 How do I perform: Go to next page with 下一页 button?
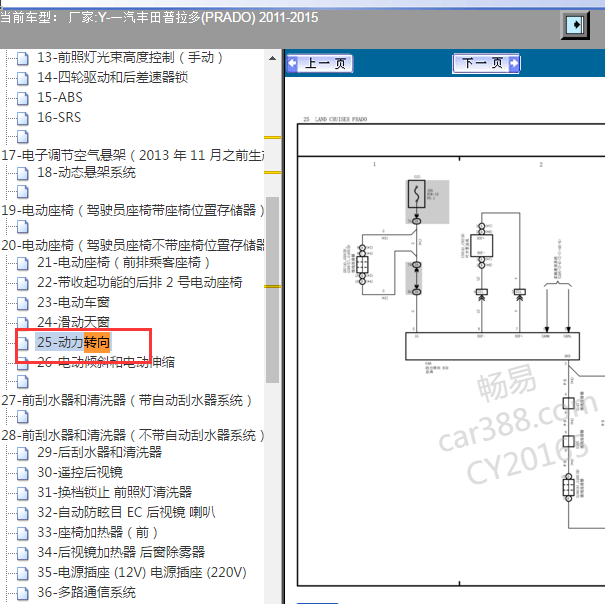tap(486, 63)
